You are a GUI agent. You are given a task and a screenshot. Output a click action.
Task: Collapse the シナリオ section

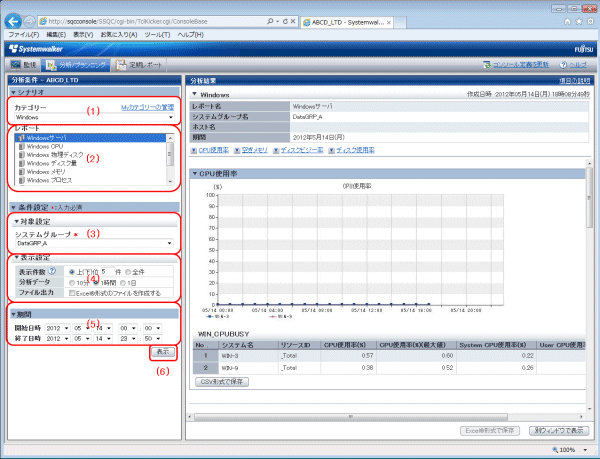coord(14,91)
